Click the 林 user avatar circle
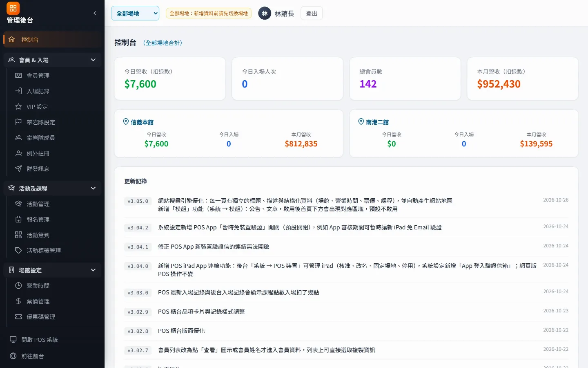588x368 pixels. (265, 13)
